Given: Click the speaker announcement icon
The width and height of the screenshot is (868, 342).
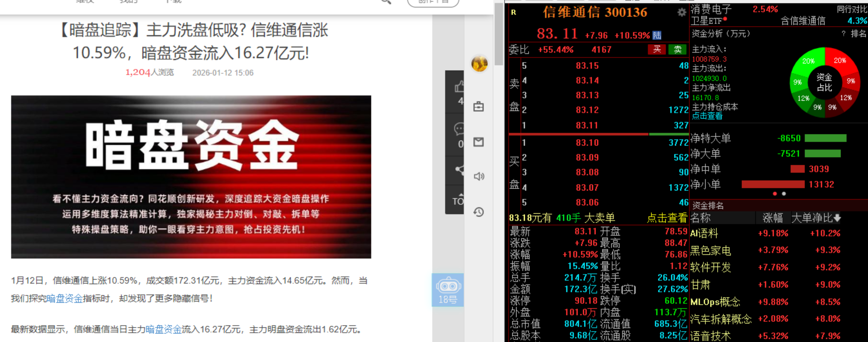Looking at the screenshot, I should 479,176.
